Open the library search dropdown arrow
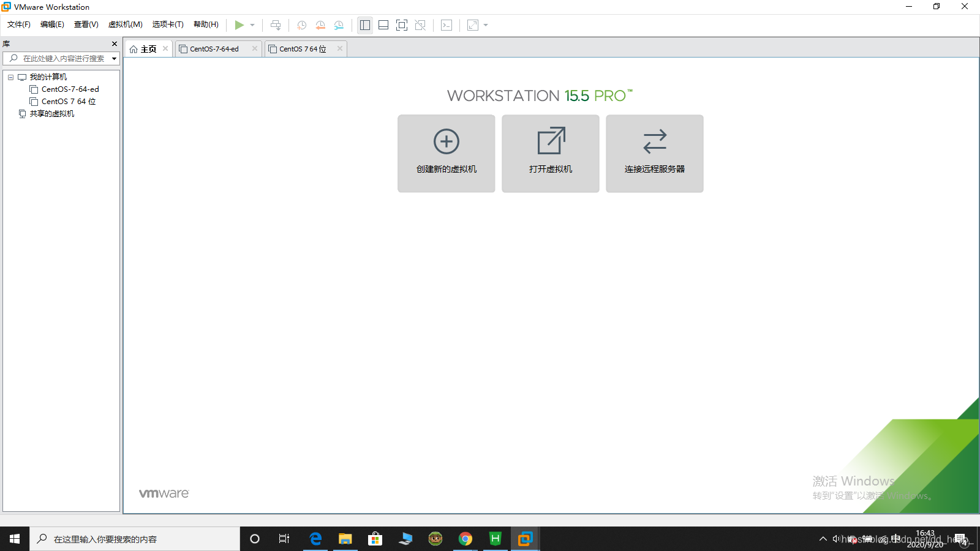Image resolution: width=980 pixels, height=551 pixels. [114, 59]
